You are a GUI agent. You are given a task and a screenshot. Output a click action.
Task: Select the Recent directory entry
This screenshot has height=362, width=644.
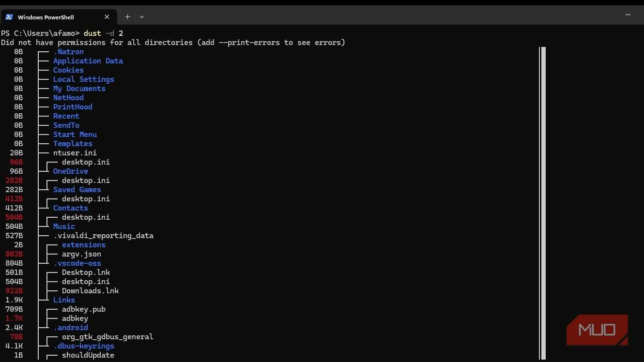point(66,116)
